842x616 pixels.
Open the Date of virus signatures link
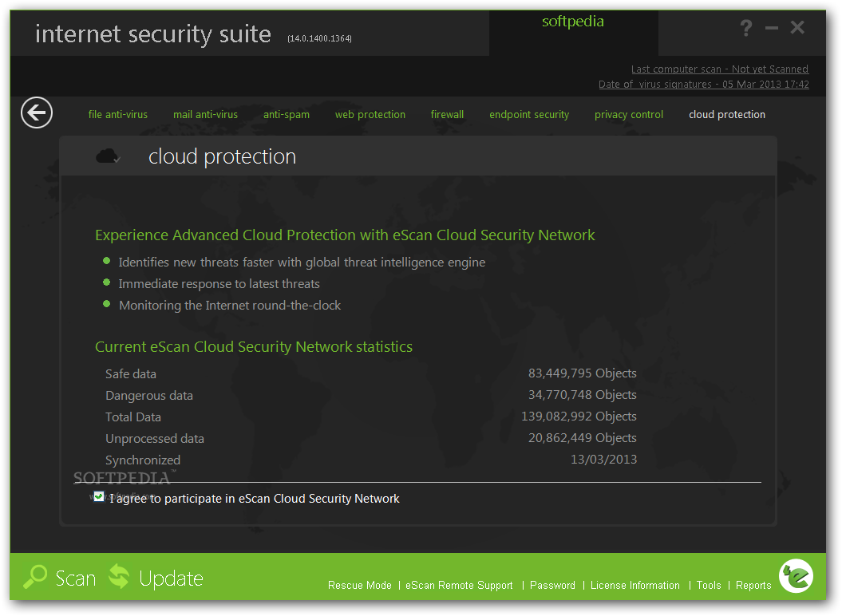coord(703,84)
